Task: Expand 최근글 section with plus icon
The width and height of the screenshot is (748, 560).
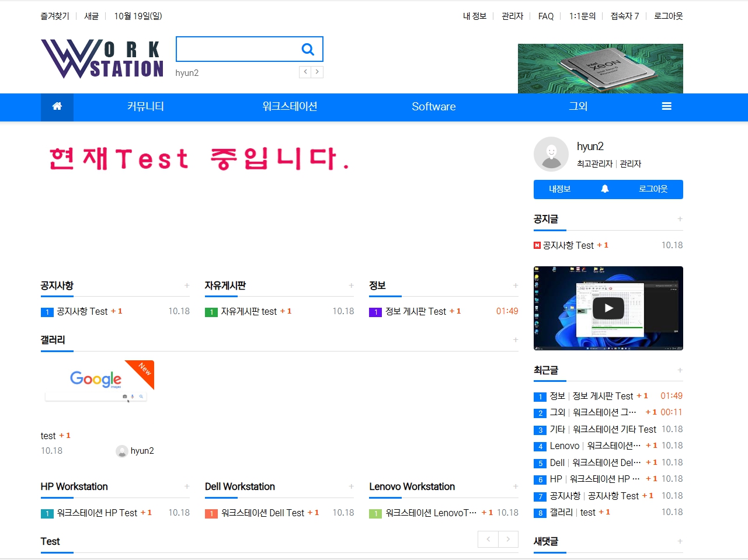Action: [x=680, y=370]
